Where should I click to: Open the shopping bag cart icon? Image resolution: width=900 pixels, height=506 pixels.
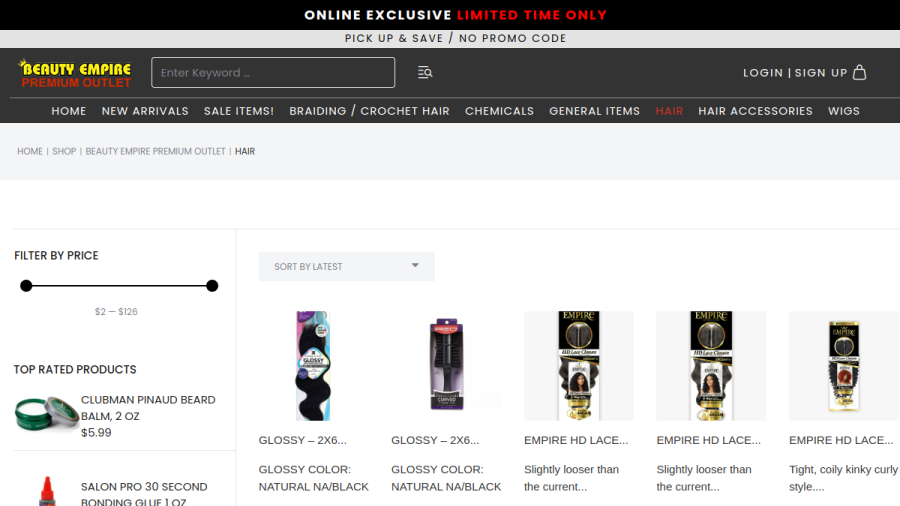click(859, 72)
